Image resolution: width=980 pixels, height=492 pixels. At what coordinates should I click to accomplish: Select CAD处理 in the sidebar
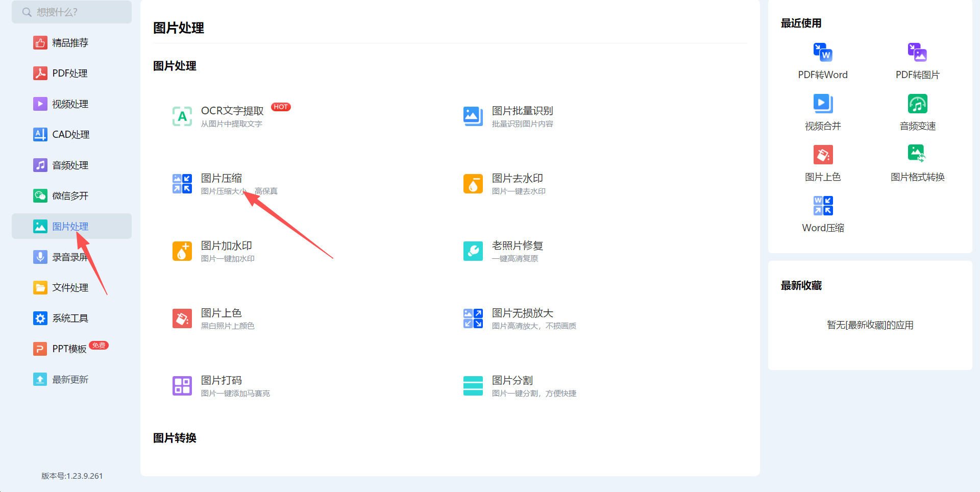(71, 135)
